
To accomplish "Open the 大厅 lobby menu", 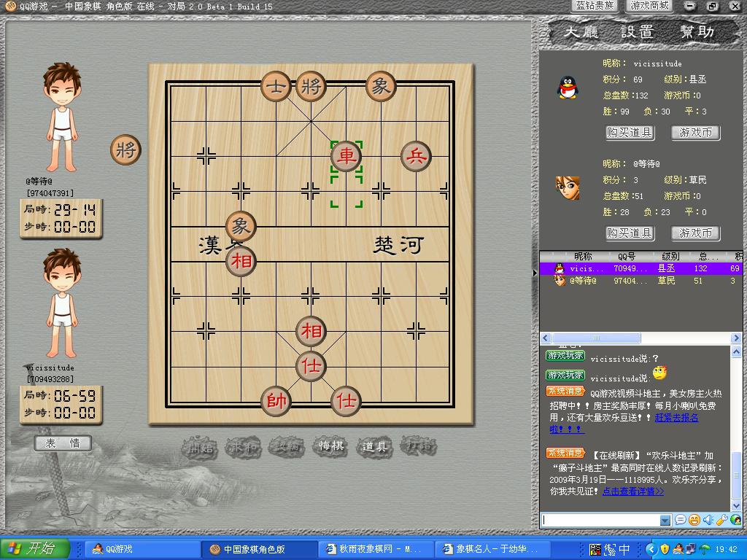I will tap(581, 32).
